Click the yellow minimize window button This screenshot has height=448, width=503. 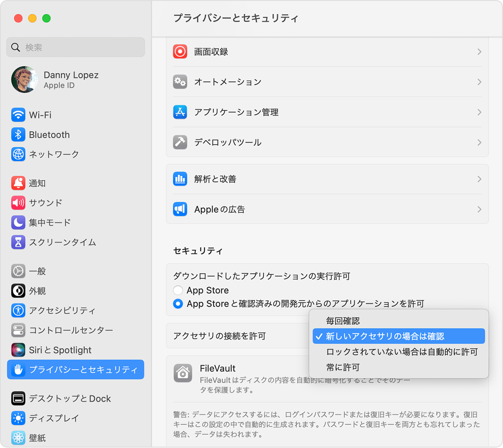[32, 18]
